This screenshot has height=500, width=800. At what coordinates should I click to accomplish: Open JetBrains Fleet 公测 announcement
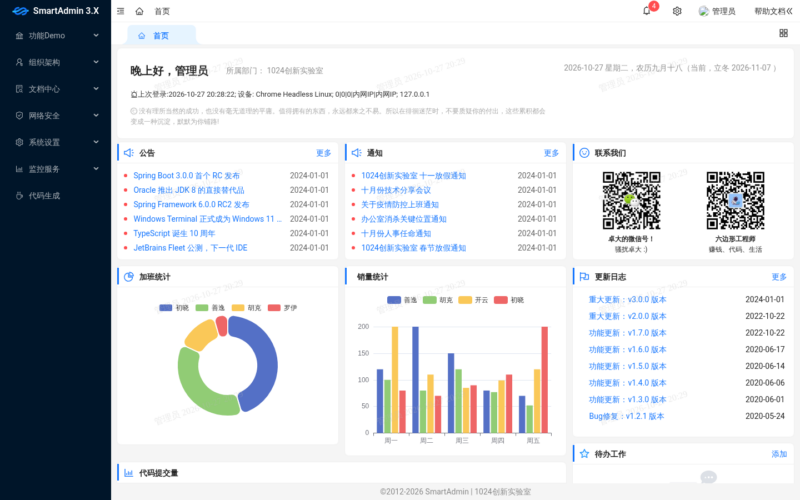(x=190, y=247)
